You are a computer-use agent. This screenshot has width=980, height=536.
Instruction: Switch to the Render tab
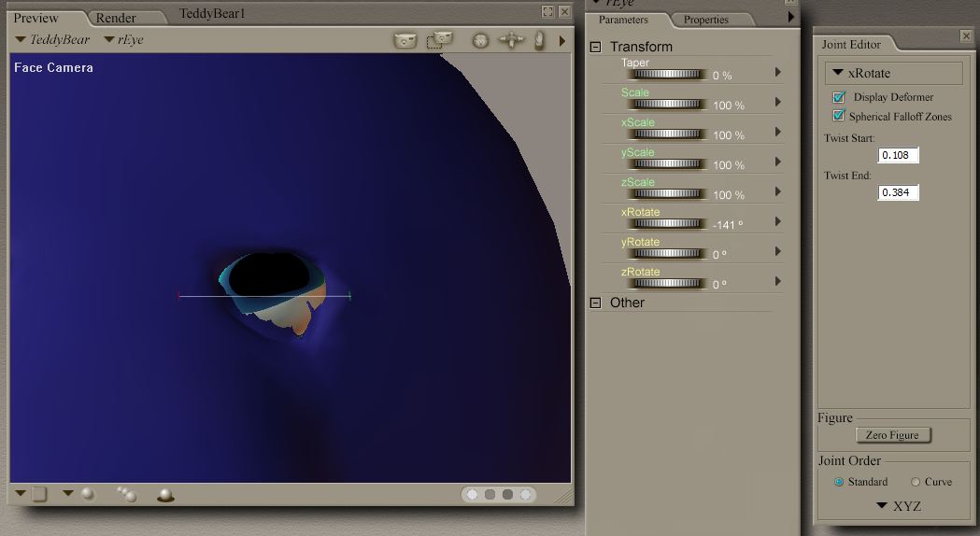116,18
